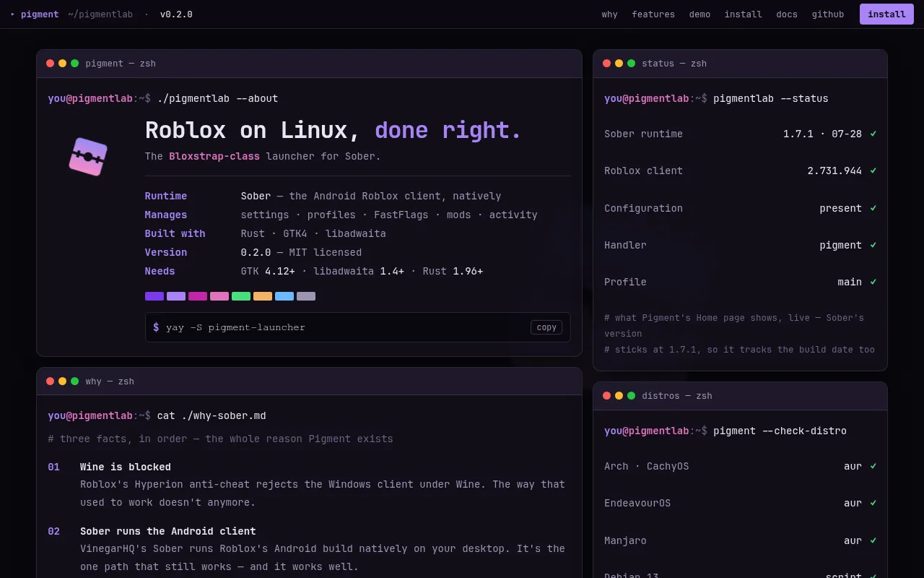Open the why nav item
This screenshot has height=578, width=924.
click(x=610, y=14)
